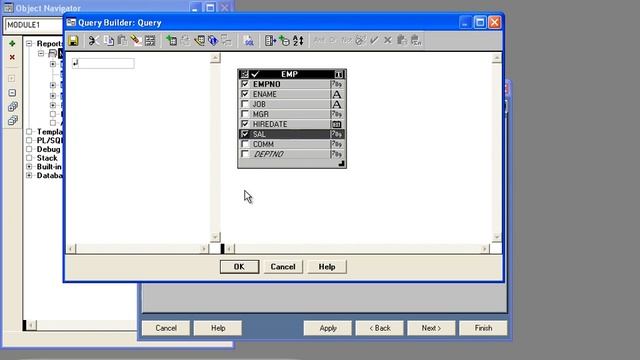Click Cancel in Query Builder dialog
Screen dimensions: 640x360
[283, 267]
